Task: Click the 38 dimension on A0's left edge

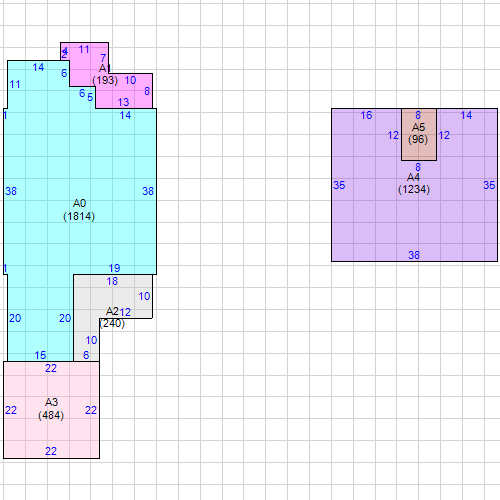Action: point(11,191)
